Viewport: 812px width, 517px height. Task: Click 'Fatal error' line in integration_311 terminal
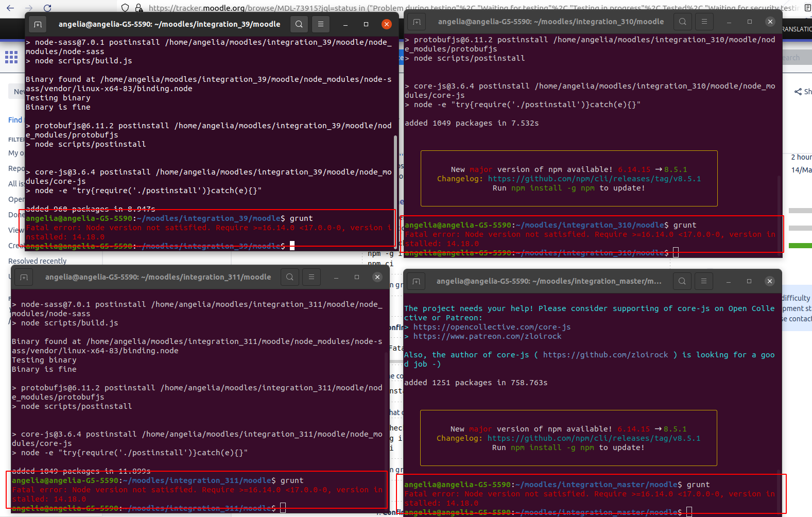[x=197, y=494]
